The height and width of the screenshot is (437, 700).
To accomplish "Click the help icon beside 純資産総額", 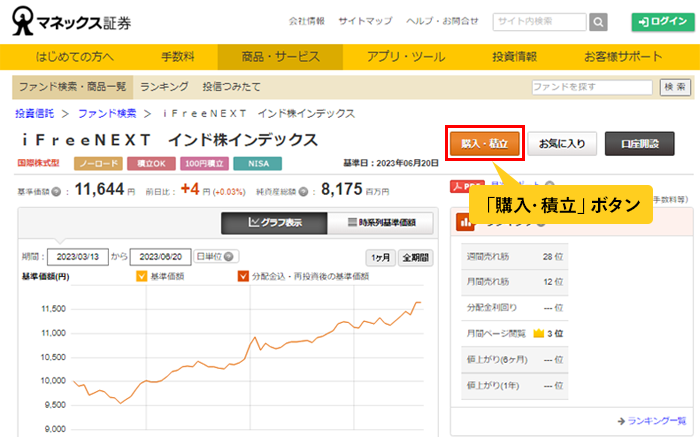I will [303, 192].
